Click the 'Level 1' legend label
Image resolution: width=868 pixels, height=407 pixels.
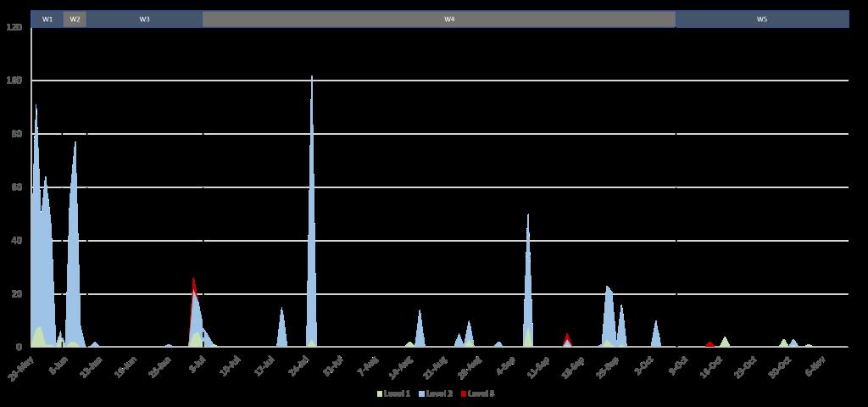397,393
